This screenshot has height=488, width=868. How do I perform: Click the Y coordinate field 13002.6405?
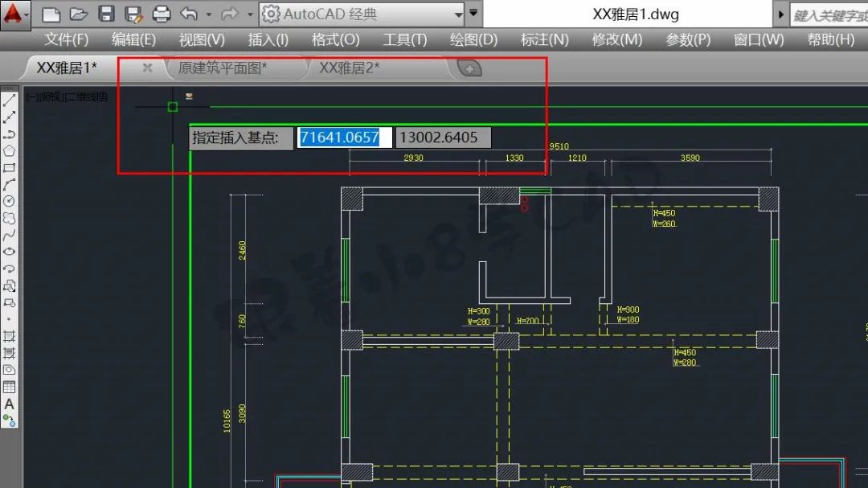click(x=443, y=137)
